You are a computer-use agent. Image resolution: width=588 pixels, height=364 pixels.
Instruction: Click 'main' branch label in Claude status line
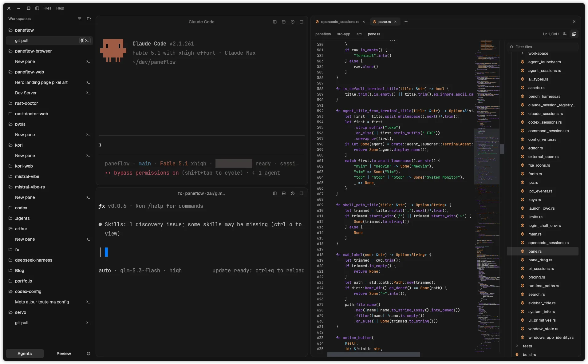coord(145,164)
